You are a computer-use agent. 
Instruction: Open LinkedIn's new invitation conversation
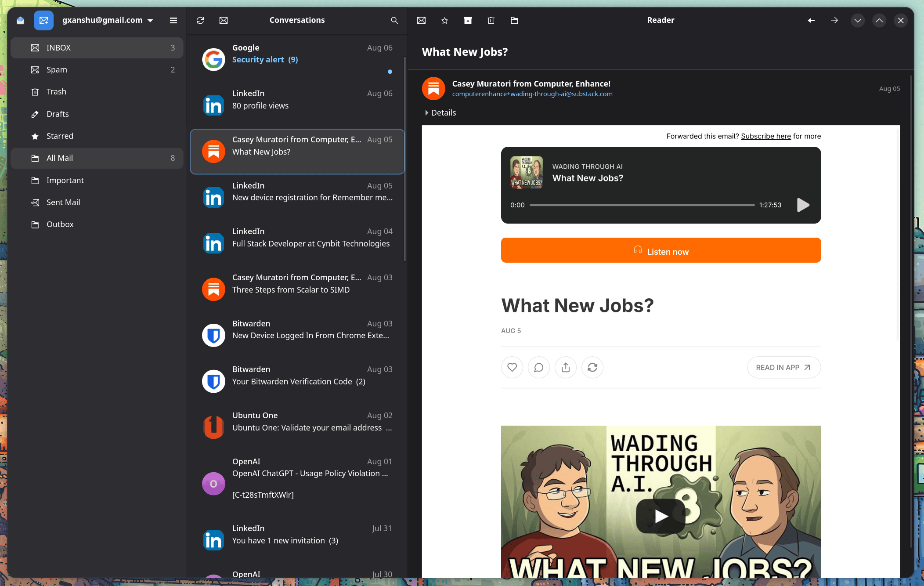[x=297, y=540]
